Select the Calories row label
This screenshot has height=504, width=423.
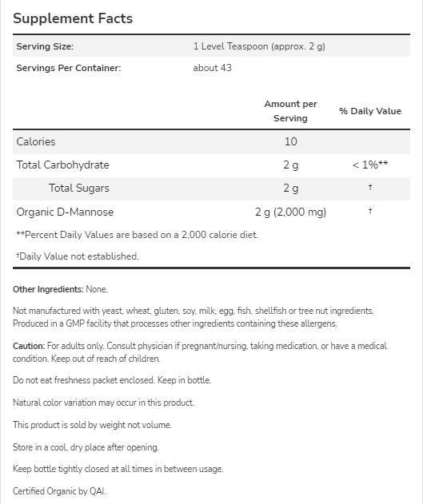click(x=36, y=141)
